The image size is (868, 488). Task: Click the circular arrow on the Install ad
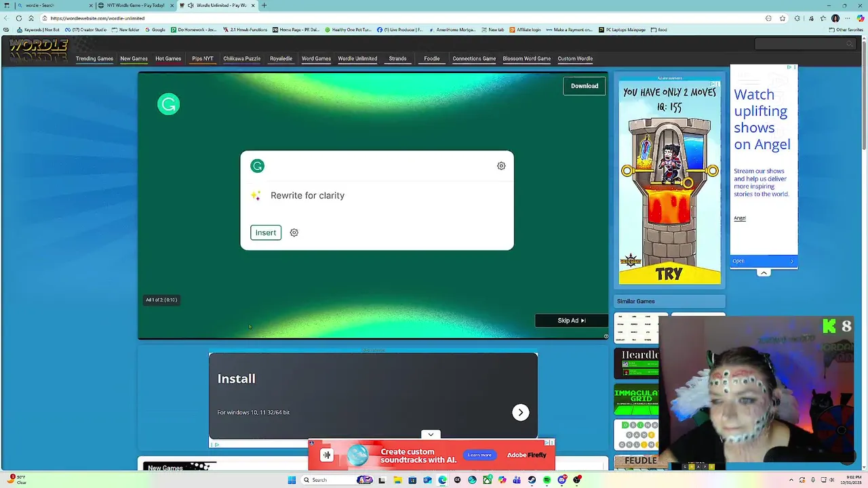520,412
